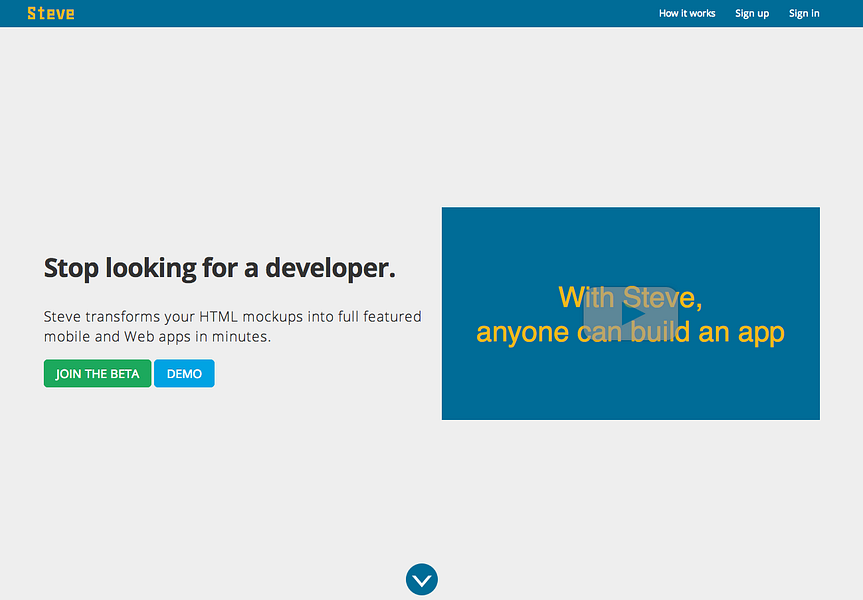Viewport: 863px width, 600px height.
Task: Click the down chevron circle icon
Action: point(422,579)
